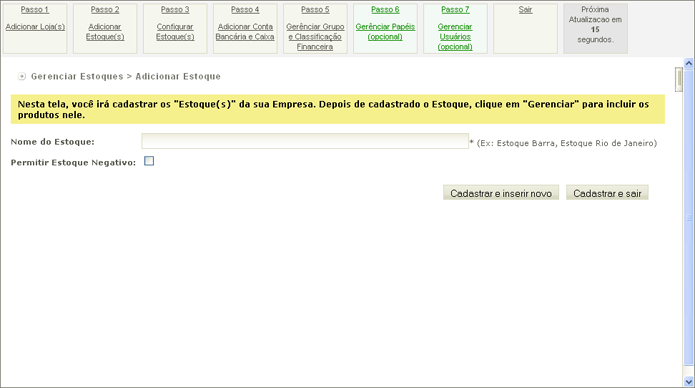Click Cadastrar e inserir novo button
695x388 pixels.
(501, 193)
